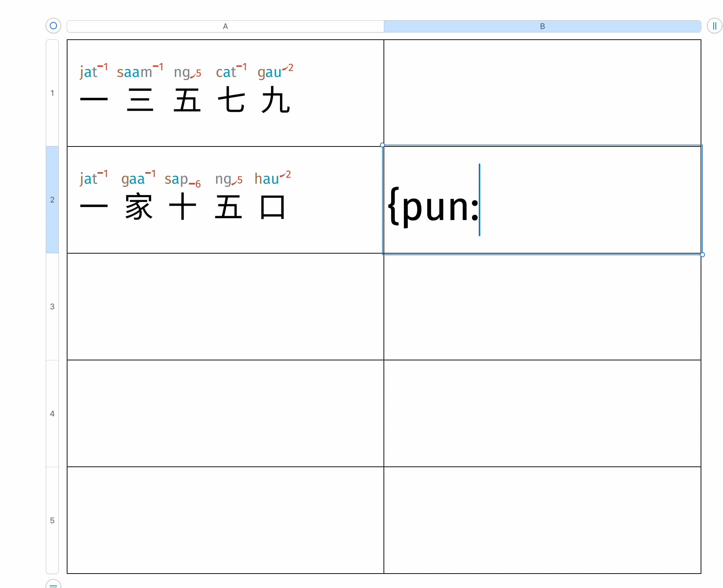Click the character 九 in cell A1
This screenshot has width=723, height=588.
point(276,100)
